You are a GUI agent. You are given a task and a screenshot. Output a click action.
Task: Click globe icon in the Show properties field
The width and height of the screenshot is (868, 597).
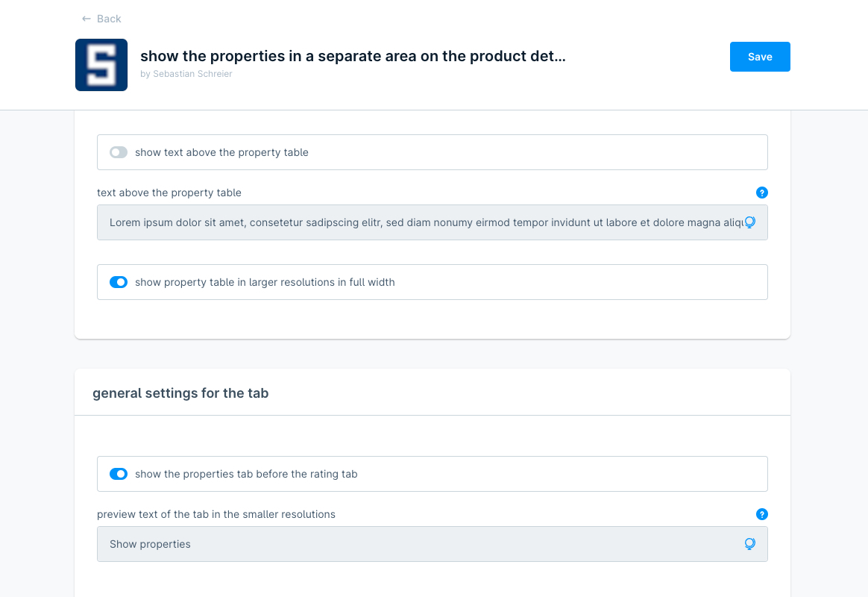click(x=750, y=544)
